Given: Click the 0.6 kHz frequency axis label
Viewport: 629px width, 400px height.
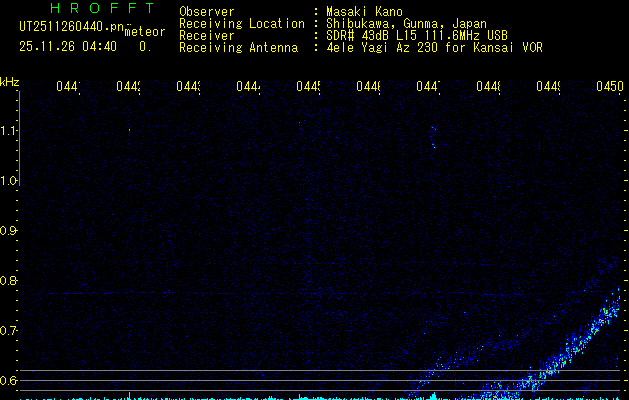Looking at the screenshot, I should 9,380.
